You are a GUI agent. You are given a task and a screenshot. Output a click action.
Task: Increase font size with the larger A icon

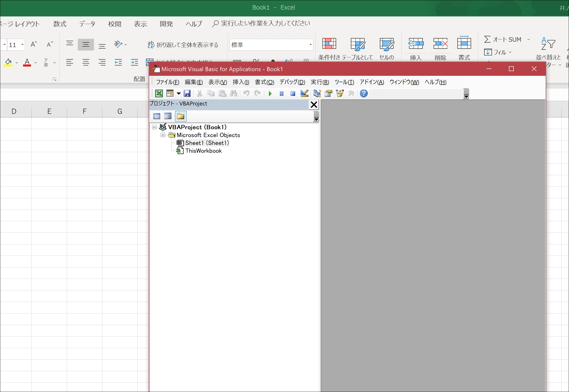coord(34,44)
